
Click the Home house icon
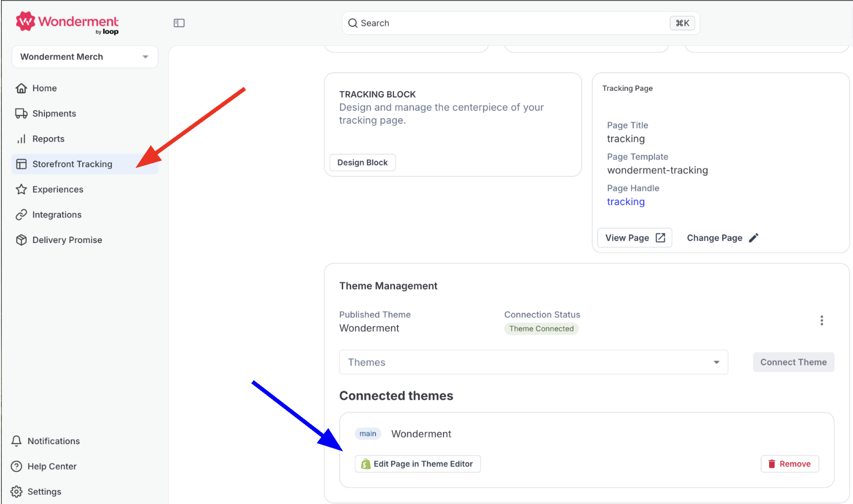coord(21,88)
